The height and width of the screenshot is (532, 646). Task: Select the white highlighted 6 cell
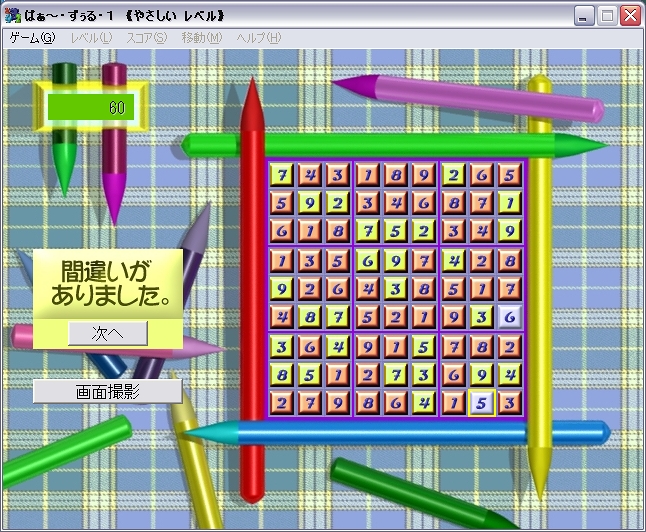pos(510,317)
